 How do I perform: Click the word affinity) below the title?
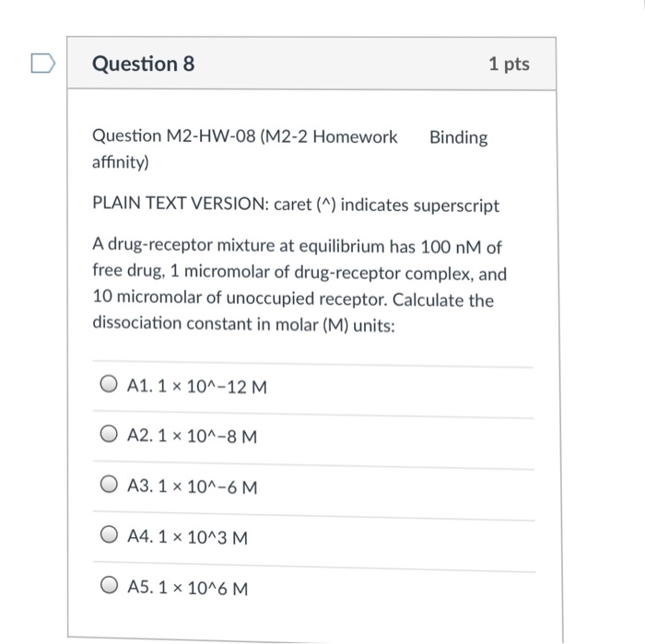(121, 162)
